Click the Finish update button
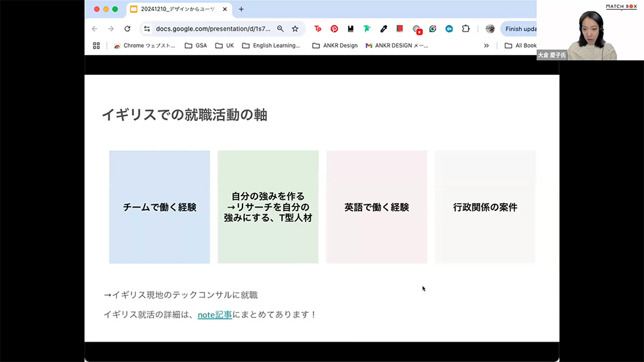The image size is (644, 362). point(520,29)
